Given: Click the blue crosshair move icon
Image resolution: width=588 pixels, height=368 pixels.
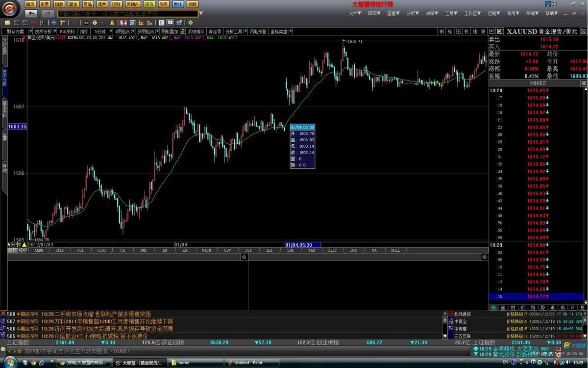Looking at the screenshot, I should pos(54,23).
